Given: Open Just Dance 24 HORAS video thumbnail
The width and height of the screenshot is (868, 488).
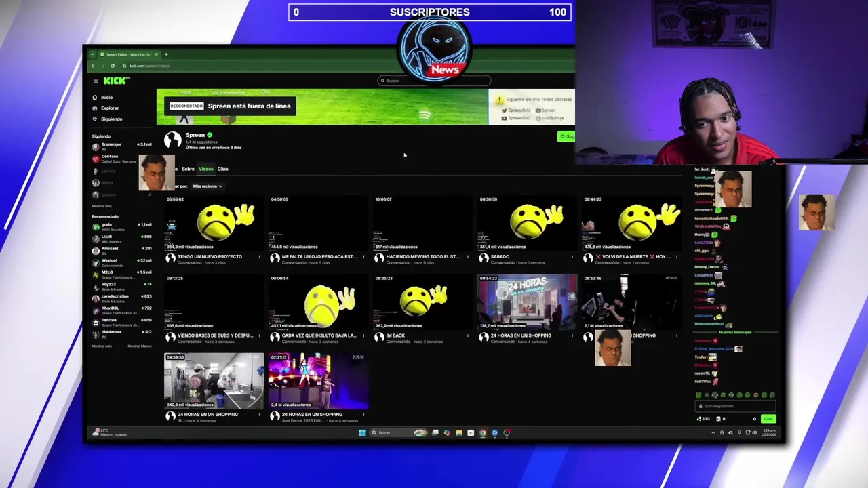Looking at the screenshot, I should coord(318,381).
